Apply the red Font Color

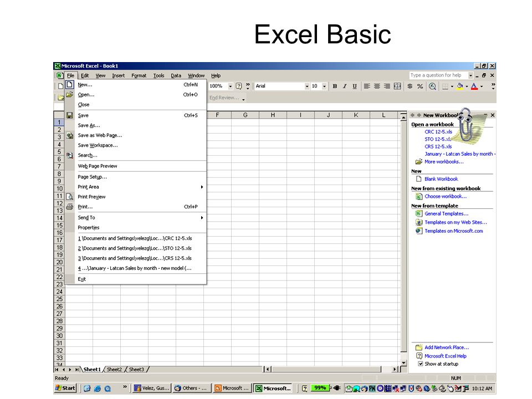pyautogui.click(x=474, y=86)
